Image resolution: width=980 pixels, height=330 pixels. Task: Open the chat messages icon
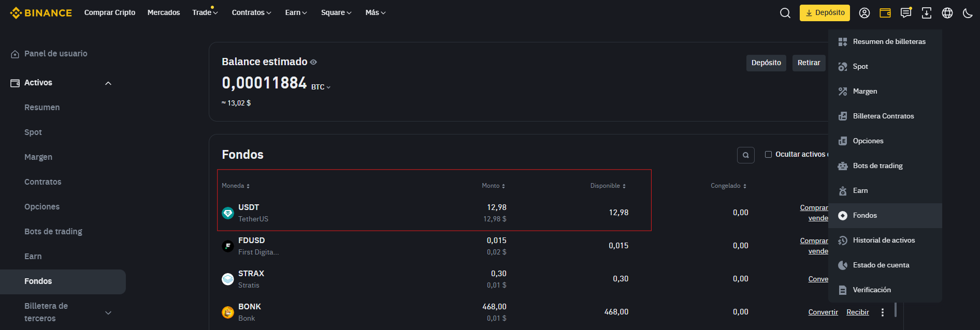click(x=906, y=13)
